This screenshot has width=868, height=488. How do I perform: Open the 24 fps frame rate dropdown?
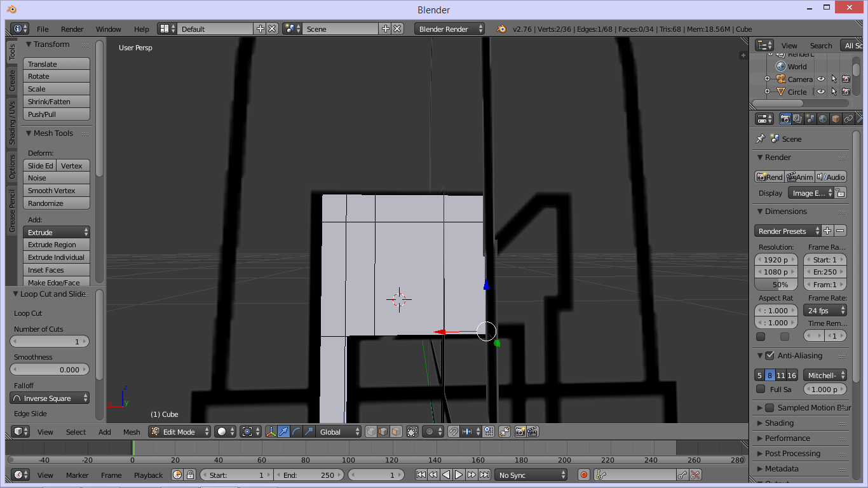coord(825,310)
